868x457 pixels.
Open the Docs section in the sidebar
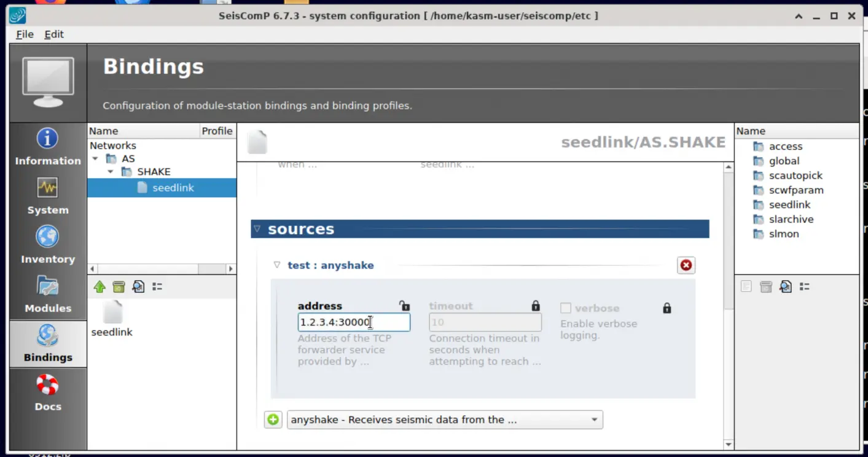(x=48, y=393)
